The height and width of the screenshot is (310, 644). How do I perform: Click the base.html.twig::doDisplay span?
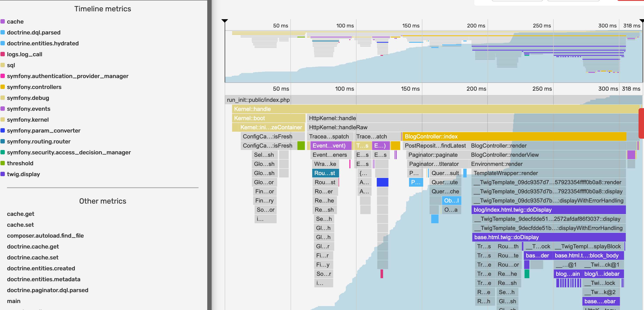(x=548, y=237)
